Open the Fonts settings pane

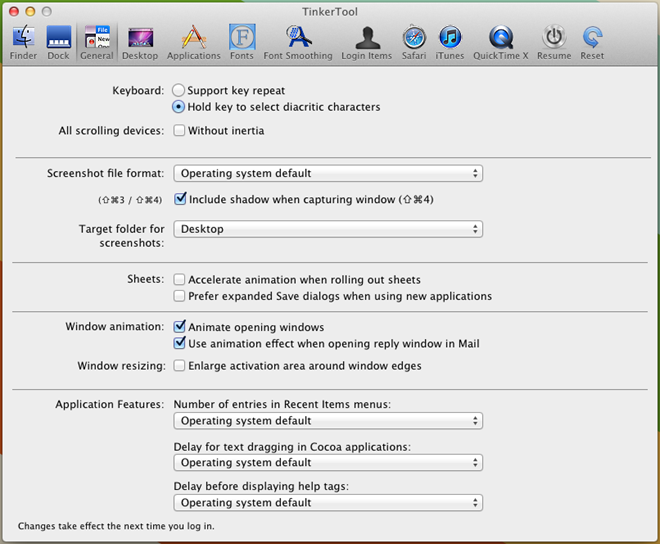click(x=242, y=42)
